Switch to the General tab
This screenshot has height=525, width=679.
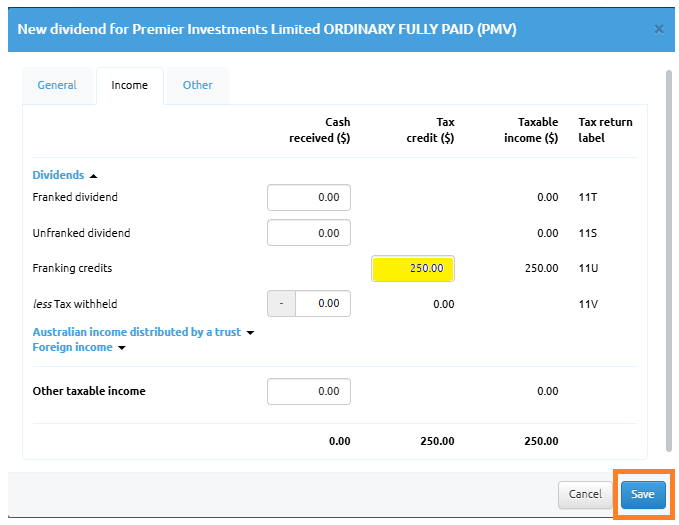57,85
